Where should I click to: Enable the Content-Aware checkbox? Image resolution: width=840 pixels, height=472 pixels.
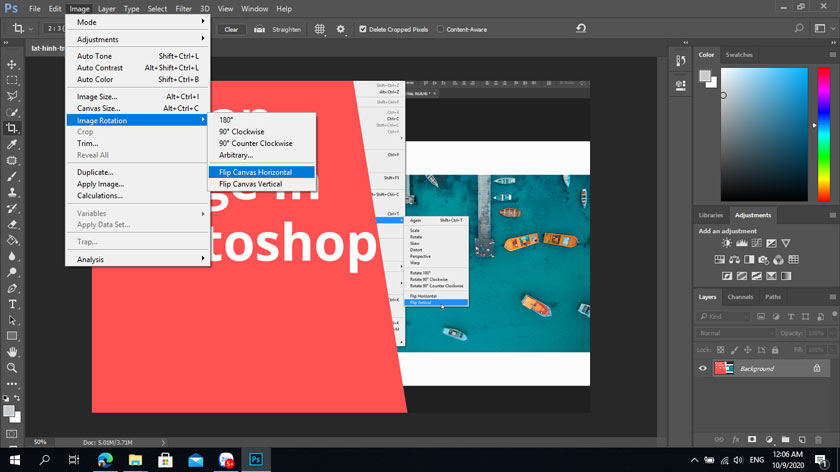pos(440,29)
